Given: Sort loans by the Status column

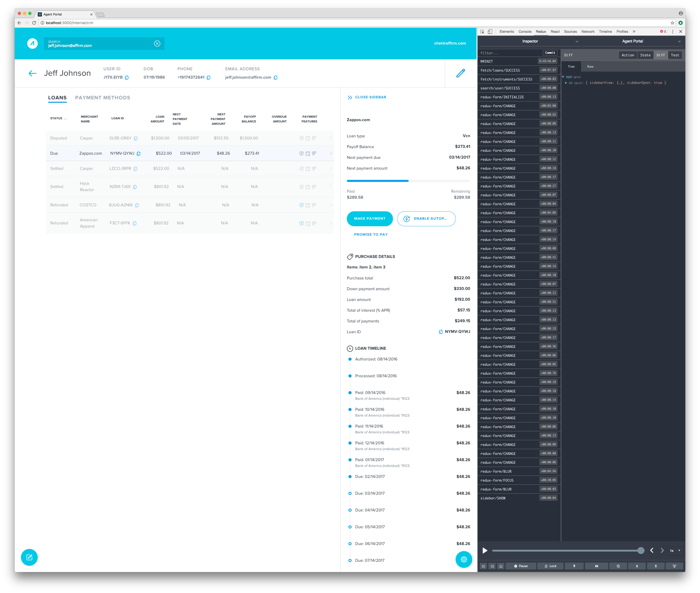Looking at the screenshot, I should pos(58,119).
